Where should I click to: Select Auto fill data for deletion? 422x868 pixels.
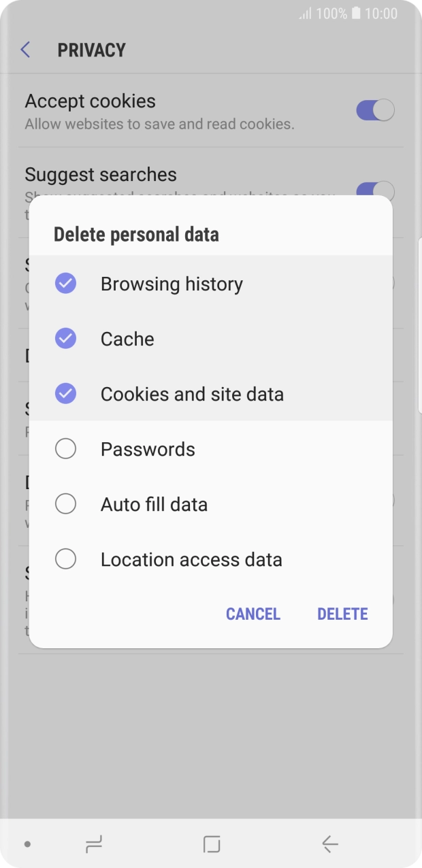(65, 503)
